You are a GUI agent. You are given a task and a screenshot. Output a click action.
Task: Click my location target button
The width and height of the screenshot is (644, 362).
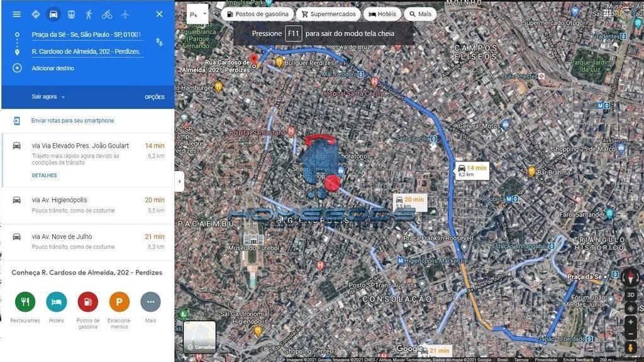coord(630,308)
